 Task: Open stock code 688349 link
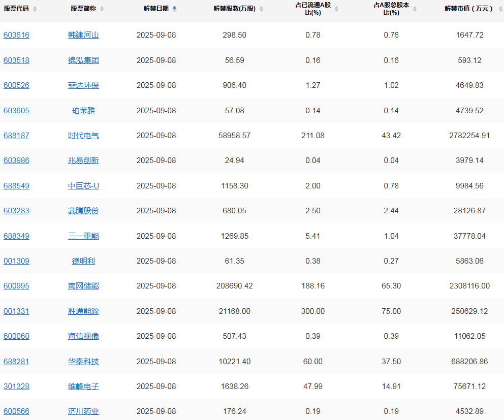click(16, 236)
